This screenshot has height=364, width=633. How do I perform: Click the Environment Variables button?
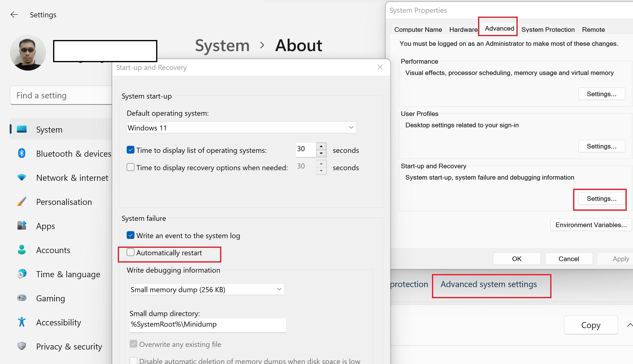coord(591,225)
